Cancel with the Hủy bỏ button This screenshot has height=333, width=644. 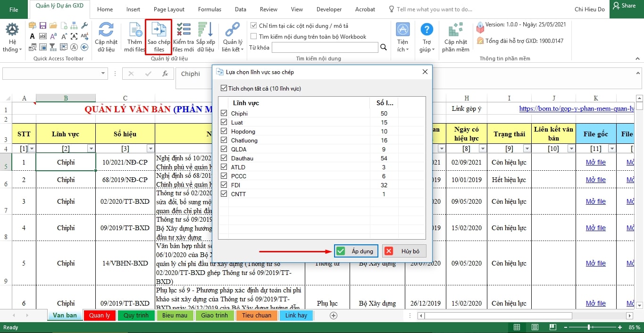(404, 251)
